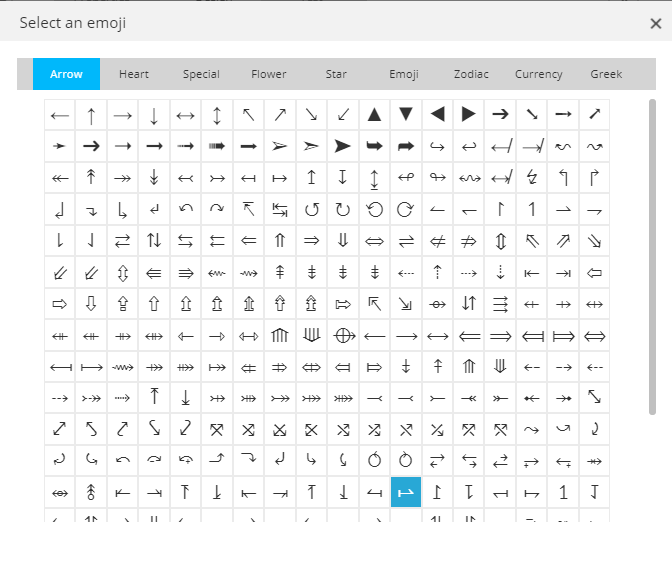This screenshot has width=672, height=579.
Task: Select the solid black right-pointing triangle
Action: point(468,115)
